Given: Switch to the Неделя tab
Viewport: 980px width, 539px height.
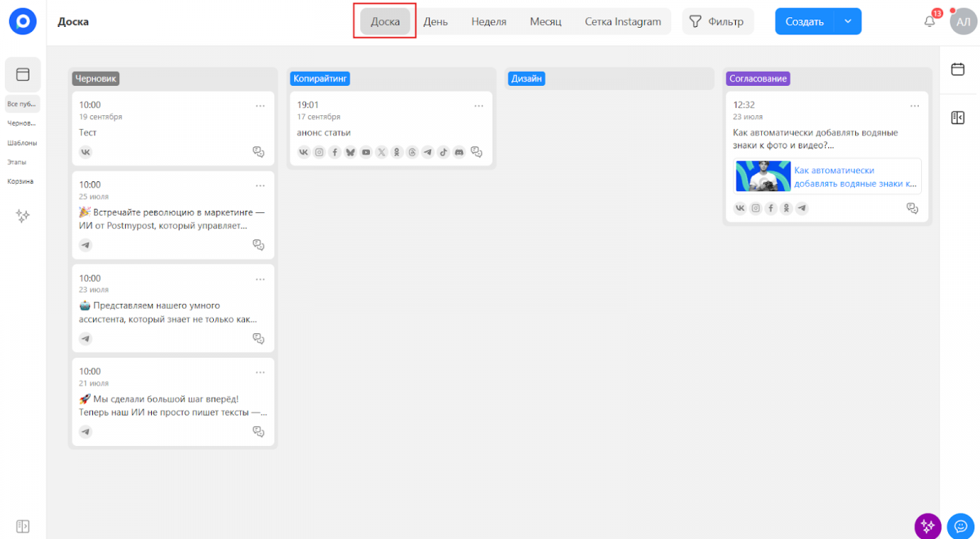Looking at the screenshot, I should 488,22.
